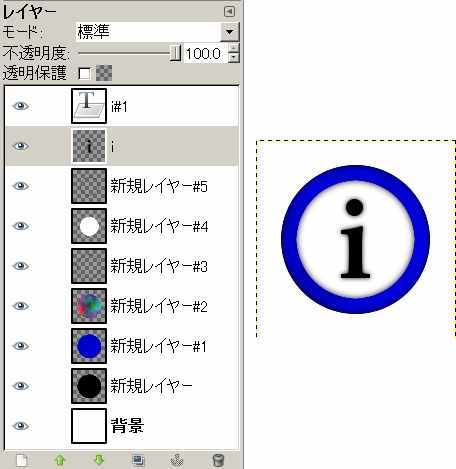Select the black circle thumbnail of 新規レイヤー
Screen dimensions: 456x469
[x=89, y=386]
